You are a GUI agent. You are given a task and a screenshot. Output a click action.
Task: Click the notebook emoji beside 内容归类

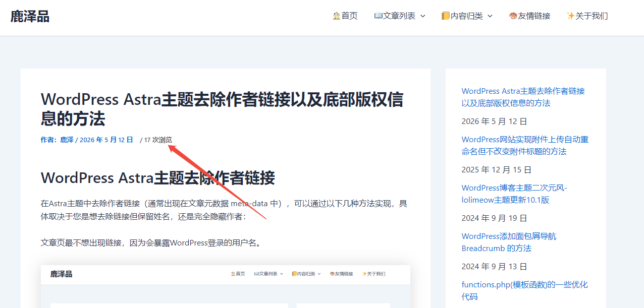click(x=446, y=16)
